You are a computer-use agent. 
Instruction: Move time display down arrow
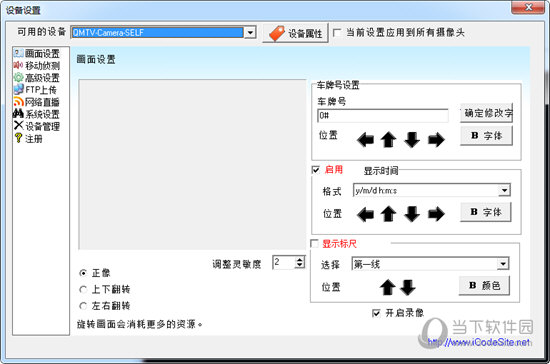click(x=412, y=214)
